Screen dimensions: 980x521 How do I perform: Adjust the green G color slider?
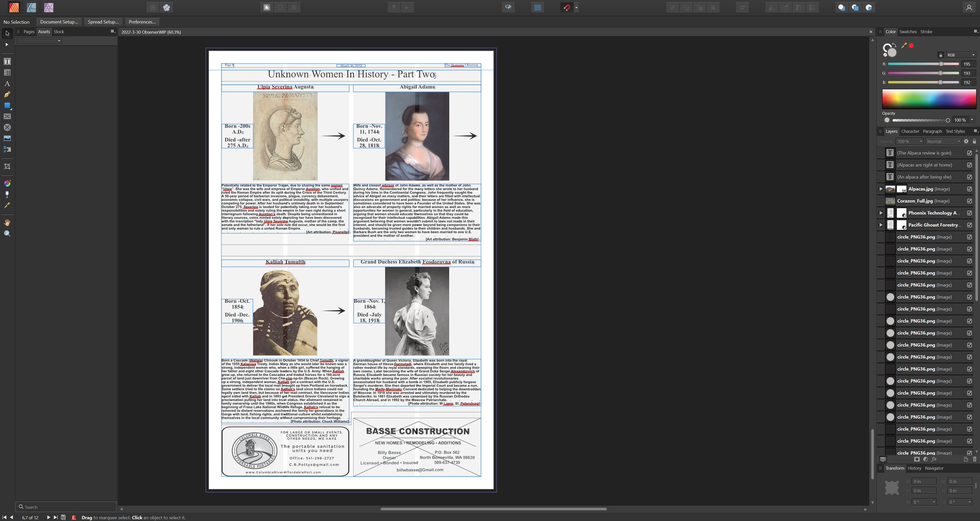tap(923, 73)
